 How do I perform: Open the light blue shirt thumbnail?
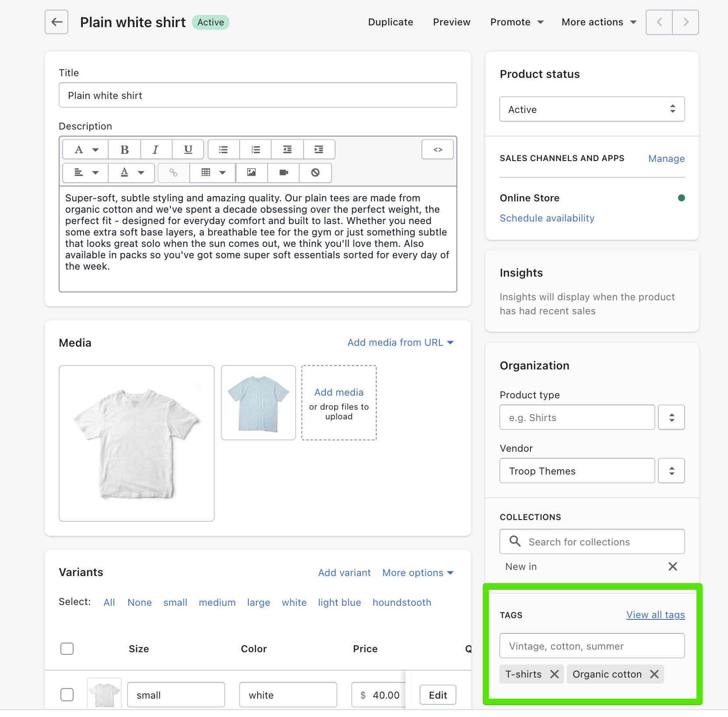coord(258,403)
